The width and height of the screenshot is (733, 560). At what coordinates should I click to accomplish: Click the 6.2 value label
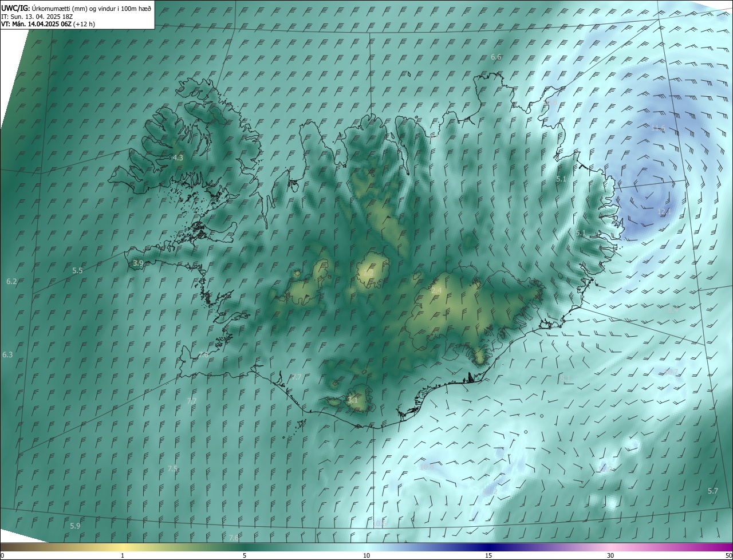click(x=11, y=281)
